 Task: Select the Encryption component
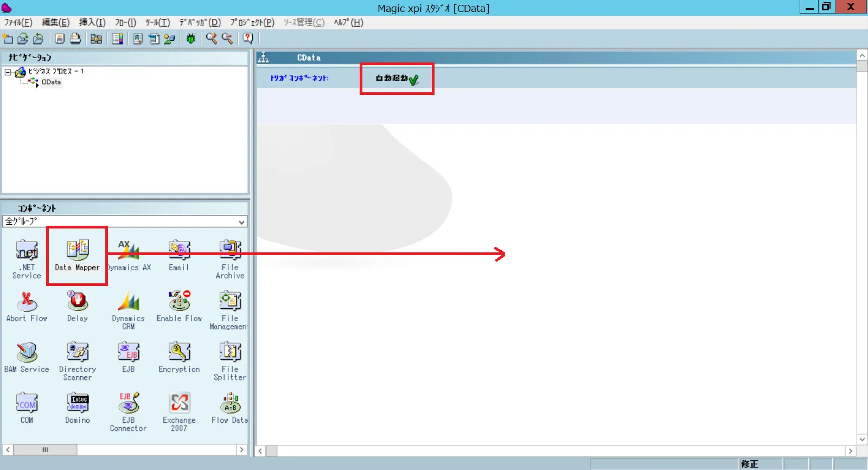coord(179,353)
